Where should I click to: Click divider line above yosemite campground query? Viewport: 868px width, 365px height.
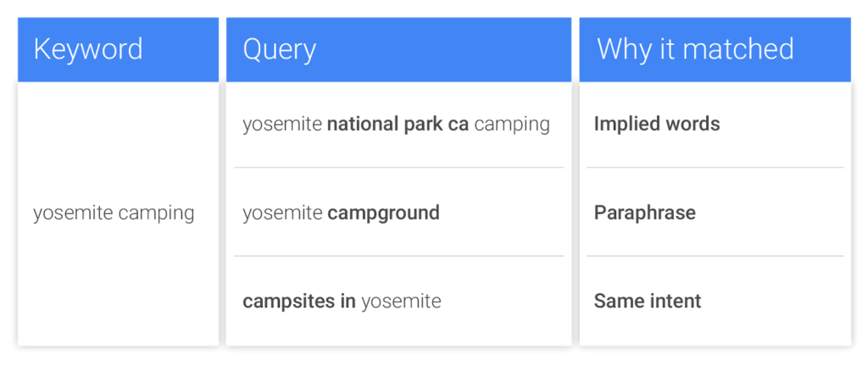click(x=398, y=168)
